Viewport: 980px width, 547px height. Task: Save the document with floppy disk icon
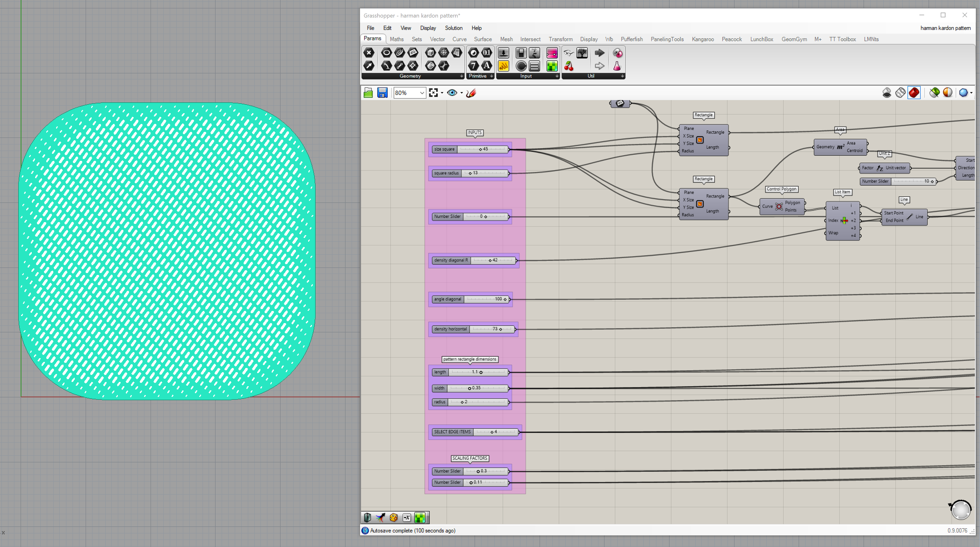[382, 93]
